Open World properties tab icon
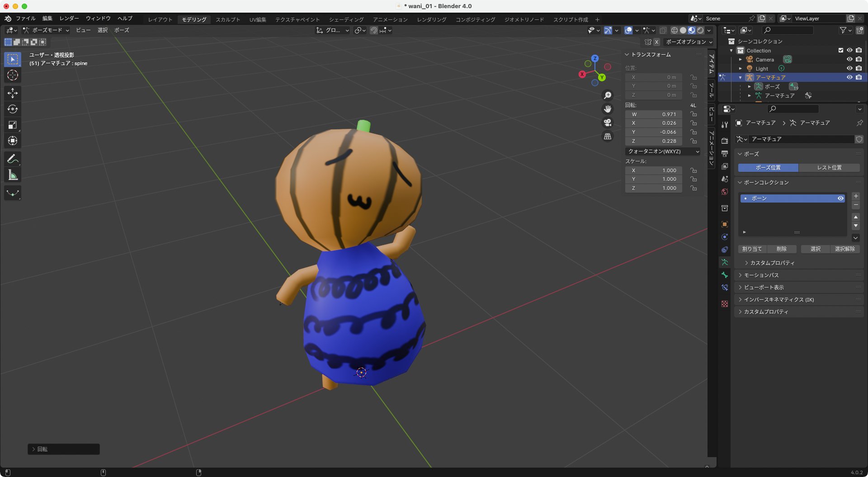868x477 pixels. (x=725, y=192)
